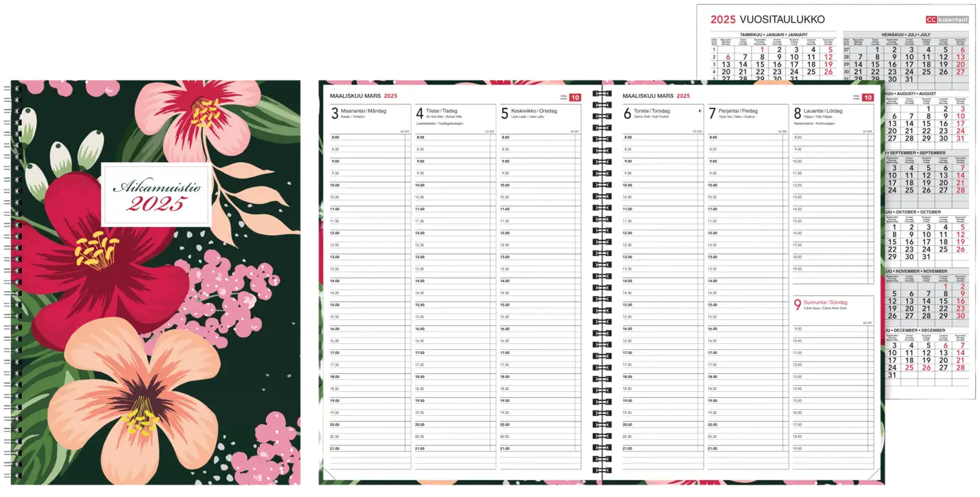Select the 7 Perjantai / Fredag day header

[x=732, y=113]
